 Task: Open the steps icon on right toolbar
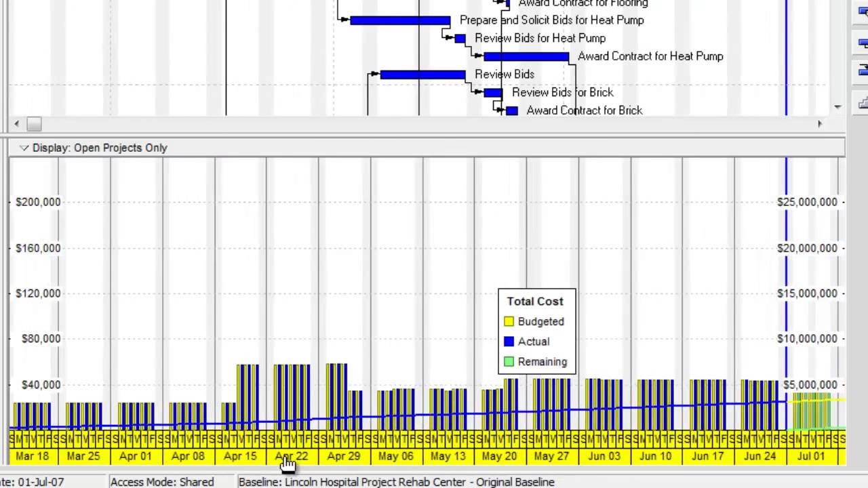(863, 103)
